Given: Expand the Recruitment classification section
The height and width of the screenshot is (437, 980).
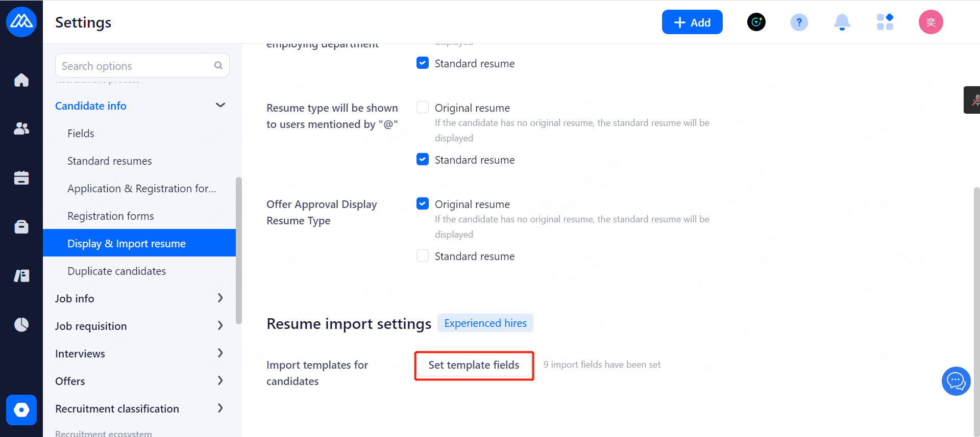Looking at the screenshot, I should click(220, 408).
